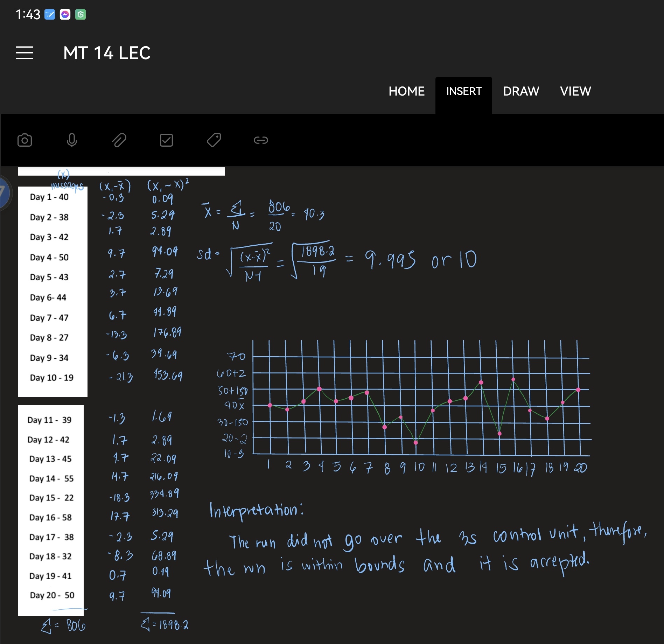Open the hamburger navigation menu
This screenshot has height=644, width=664.
pyautogui.click(x=25, y=53)
